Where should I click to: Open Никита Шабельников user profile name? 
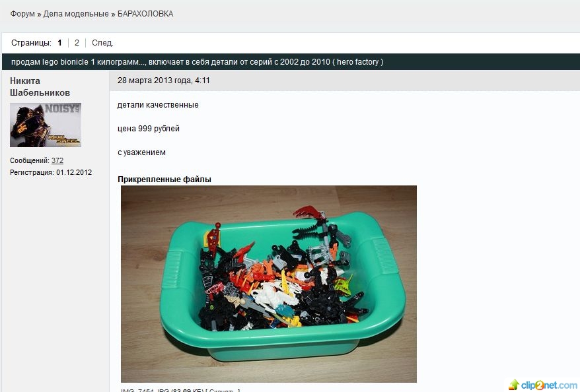(x=40, y=86)
